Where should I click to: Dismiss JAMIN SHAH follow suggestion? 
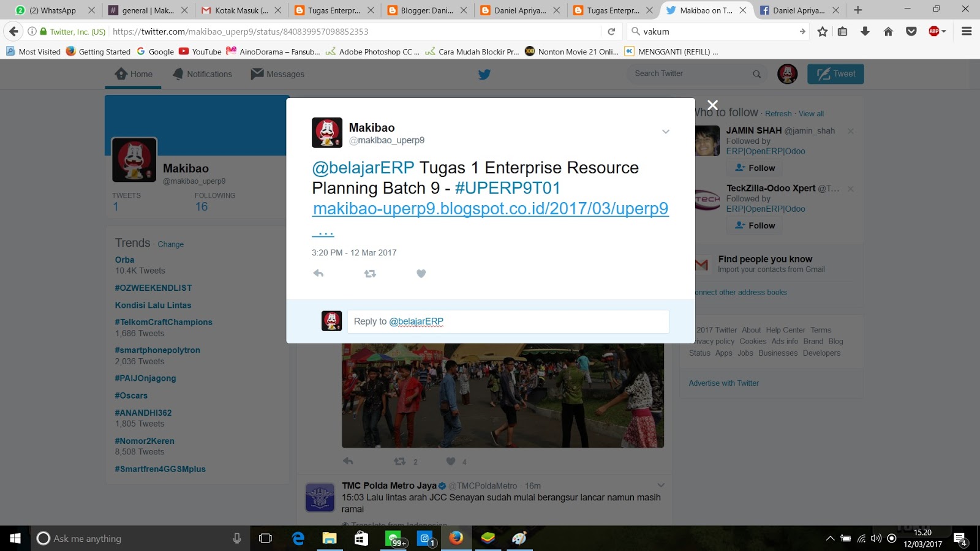(x=850, y=131)
